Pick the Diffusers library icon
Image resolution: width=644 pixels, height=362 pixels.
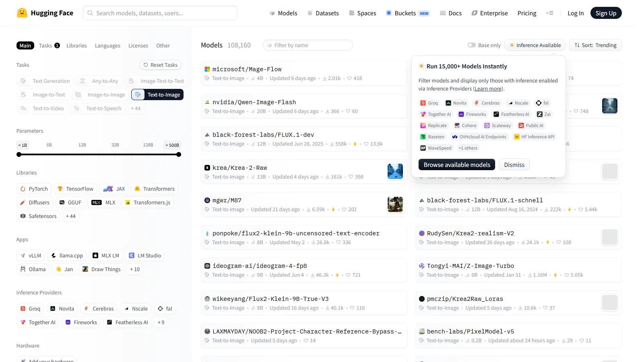pos(23,202)
